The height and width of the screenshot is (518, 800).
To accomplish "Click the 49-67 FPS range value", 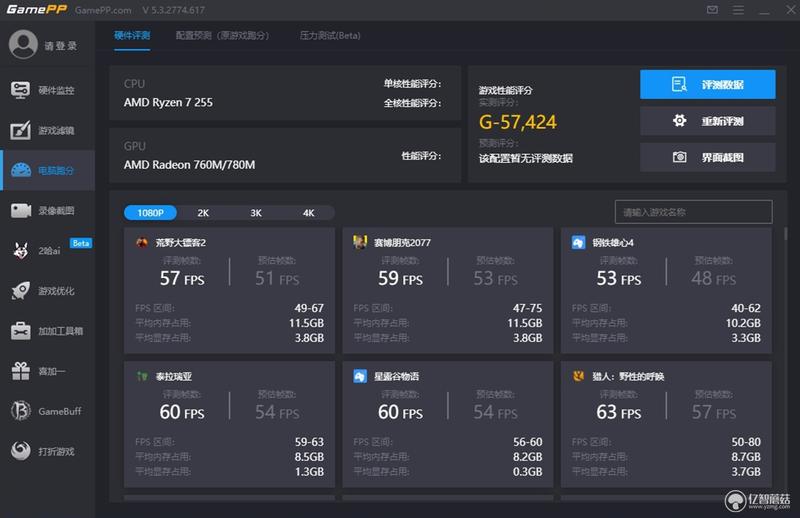I will (x=309, y=308).
